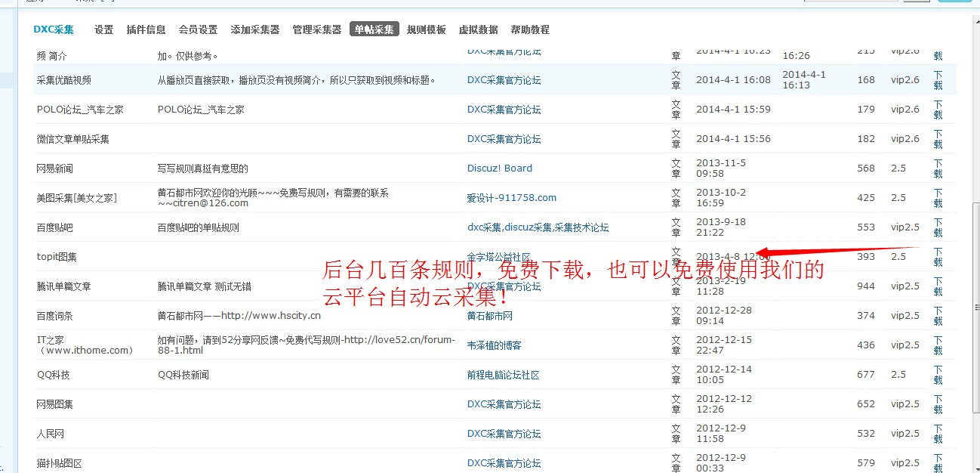Click the 黄石都市网 source link
This screenshot has height=473, width=980.
coord(489,316)
